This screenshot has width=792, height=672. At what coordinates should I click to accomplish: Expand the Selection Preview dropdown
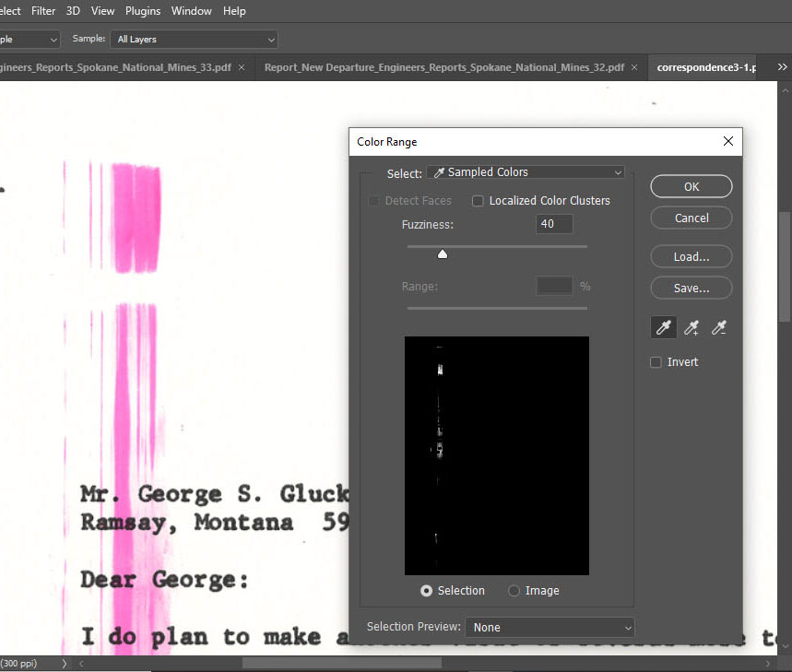pos(550,627)
